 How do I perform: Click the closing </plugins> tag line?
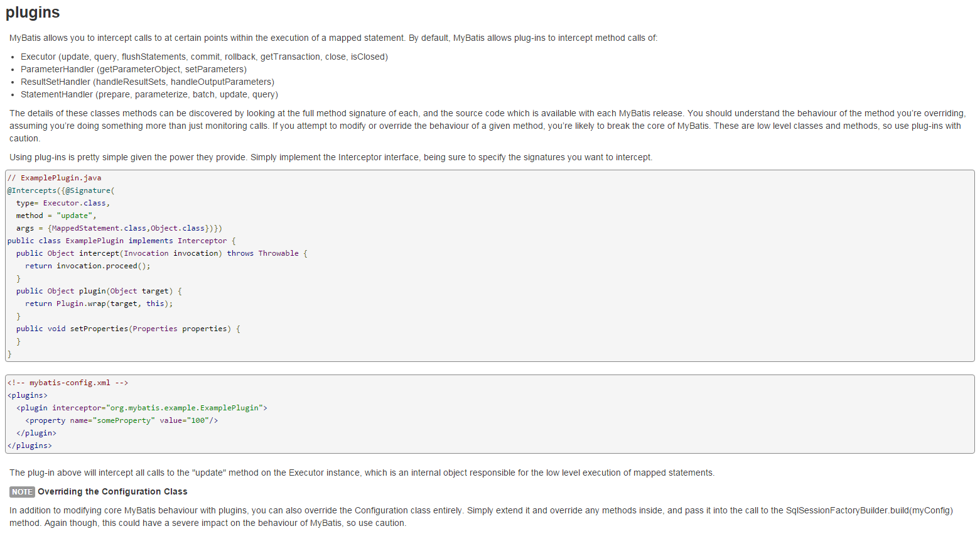tap(30, 446)
